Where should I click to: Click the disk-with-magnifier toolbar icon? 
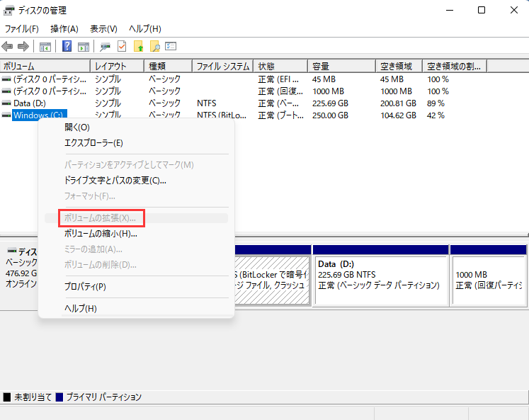coord(105,47)
